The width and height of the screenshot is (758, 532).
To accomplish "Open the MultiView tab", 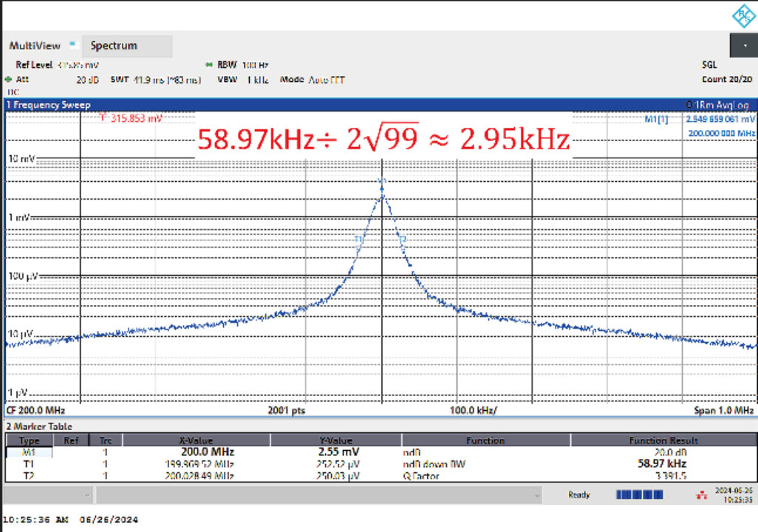I will [x=35, y=46].
